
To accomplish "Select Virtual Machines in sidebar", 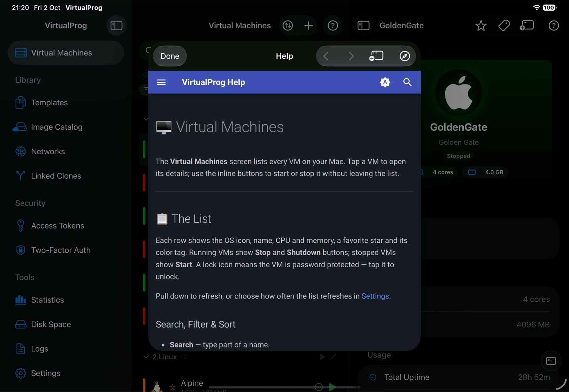I will [66, 53].
